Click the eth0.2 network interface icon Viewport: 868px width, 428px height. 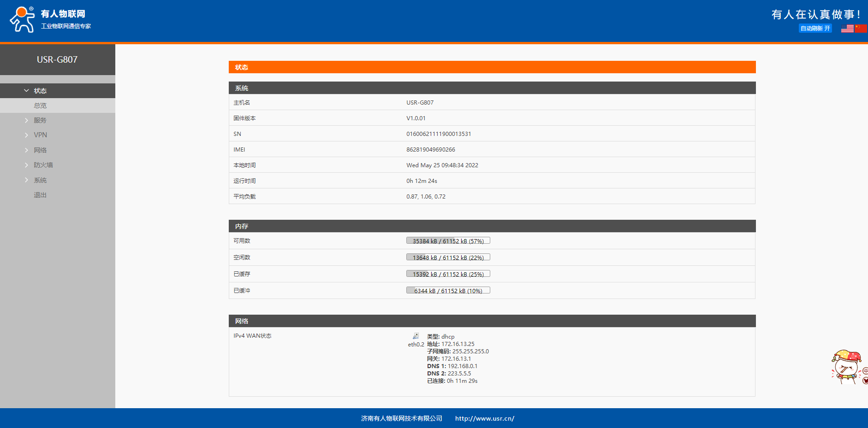point(416,336)
